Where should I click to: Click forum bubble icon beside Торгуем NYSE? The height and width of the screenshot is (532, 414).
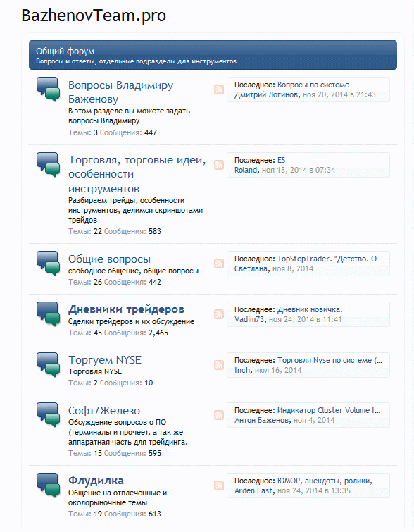tap(48, 364)
